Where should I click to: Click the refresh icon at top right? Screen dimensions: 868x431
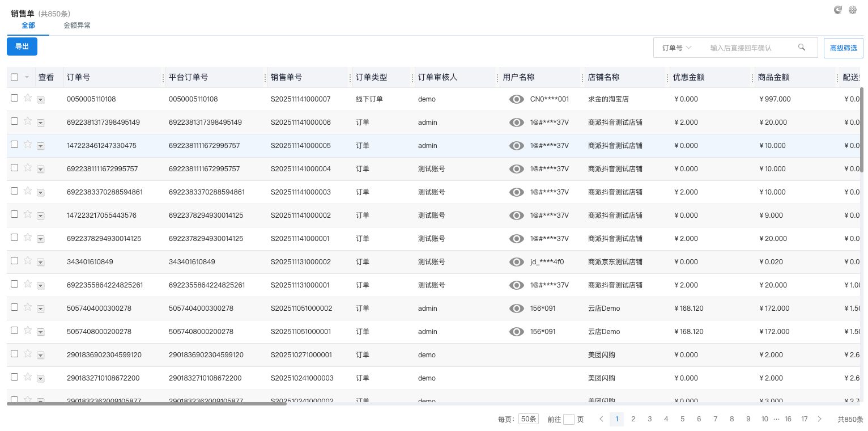(x=838, y=10)
